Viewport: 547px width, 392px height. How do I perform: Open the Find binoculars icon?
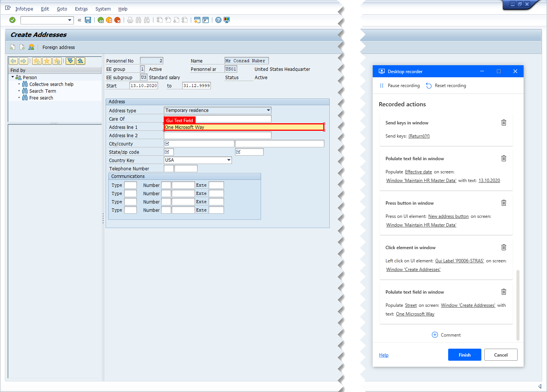[x=139, y=20]
